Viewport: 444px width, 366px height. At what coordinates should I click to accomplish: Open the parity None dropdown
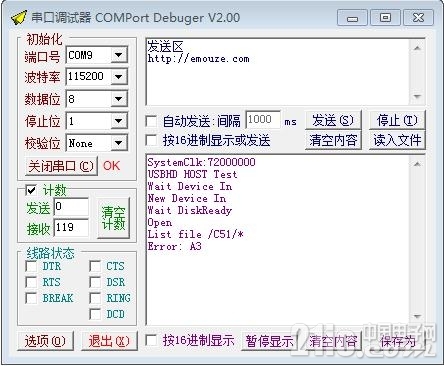[x=119, y=143]
